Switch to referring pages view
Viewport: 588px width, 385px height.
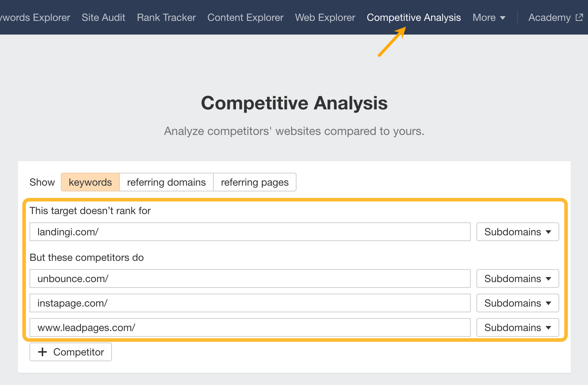[254, 182]
